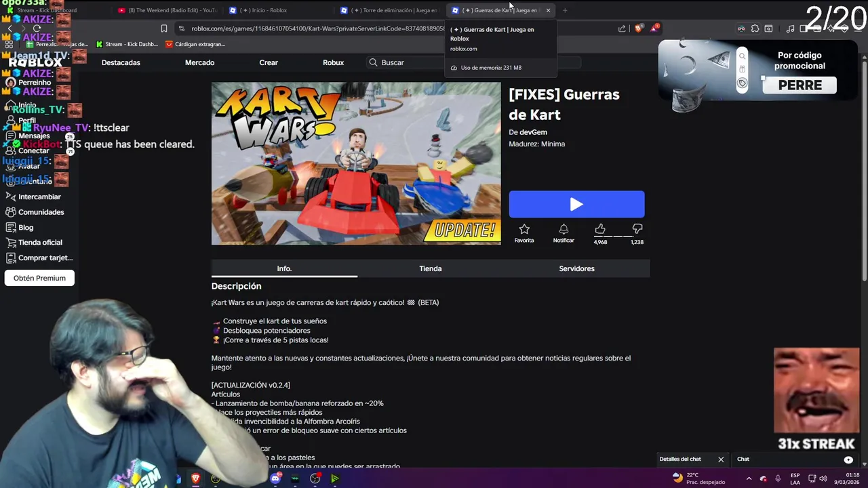Open the Brave browser taskbar icon
The width and height of the screenshot is (868, 488).
[x=196, y=479]
